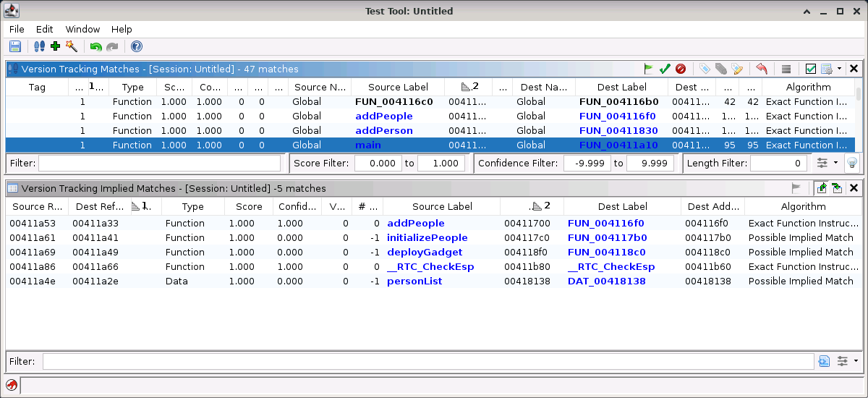Open the table settings dropdown arrow
The image size is (868, 398).
[x=839, y=69]
